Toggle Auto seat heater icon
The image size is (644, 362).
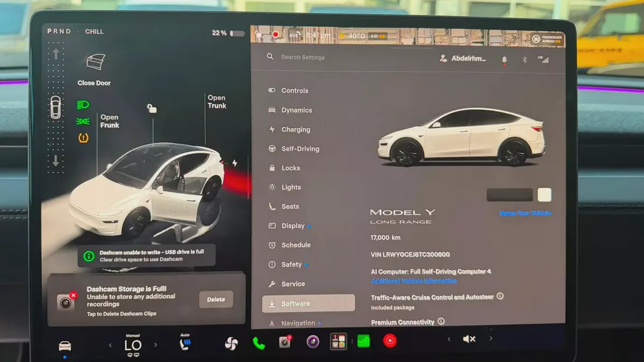tap(185, 343)
